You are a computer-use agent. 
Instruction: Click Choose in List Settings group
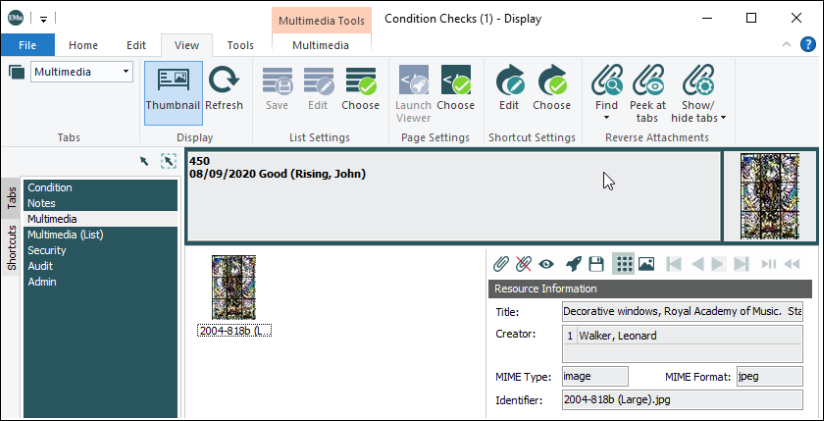[360, 88]
